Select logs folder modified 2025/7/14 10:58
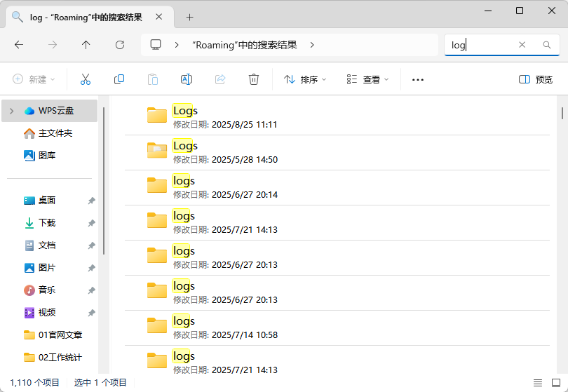568x392 pixels. 337,328
